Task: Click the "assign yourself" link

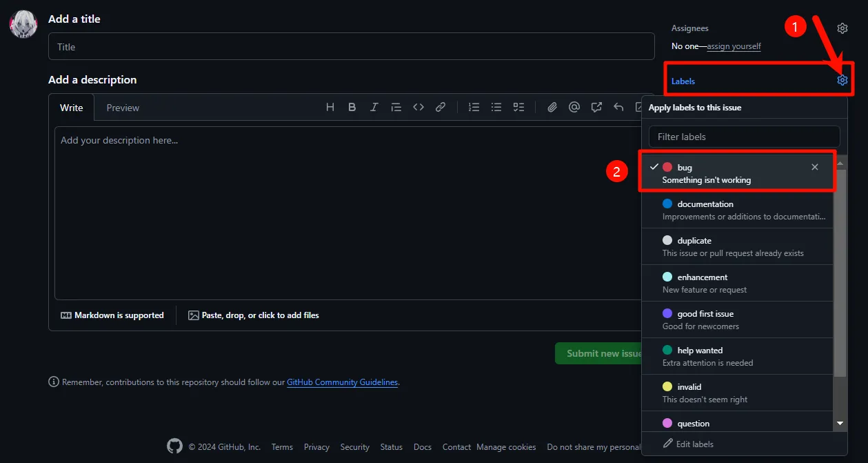Action: tap(734, 46)
